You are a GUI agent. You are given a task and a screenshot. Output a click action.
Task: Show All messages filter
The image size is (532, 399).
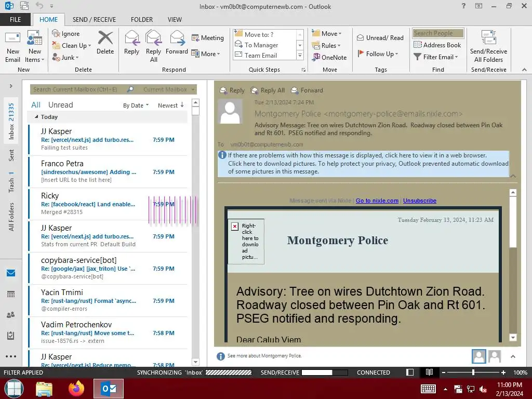[x=36, y=105]
